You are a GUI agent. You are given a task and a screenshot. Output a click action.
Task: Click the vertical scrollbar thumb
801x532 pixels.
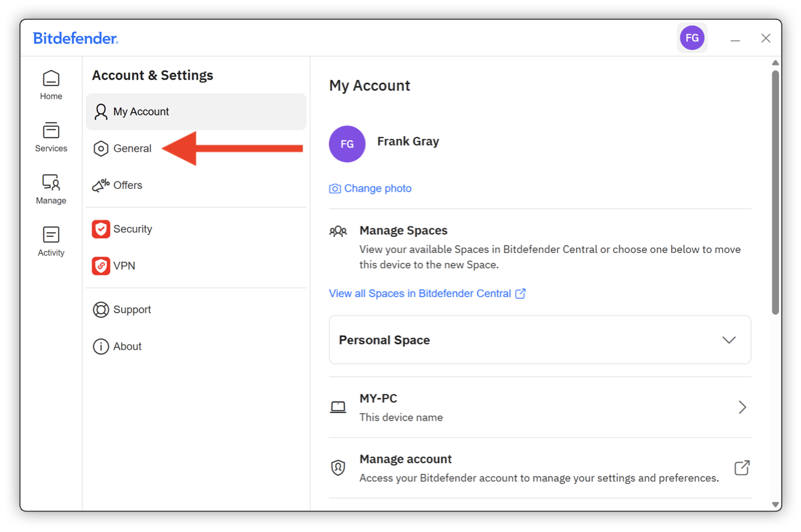[x=775, y=192]
